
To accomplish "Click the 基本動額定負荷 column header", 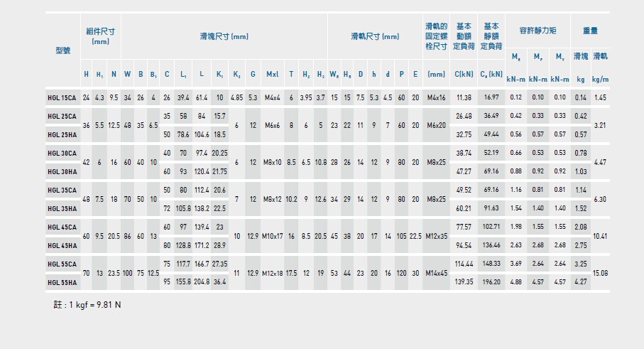I will 464,36.
